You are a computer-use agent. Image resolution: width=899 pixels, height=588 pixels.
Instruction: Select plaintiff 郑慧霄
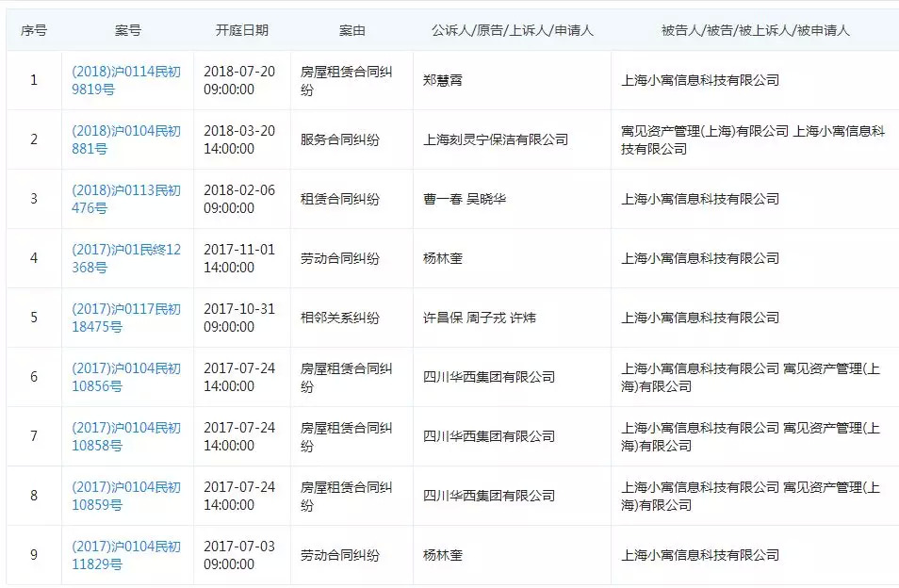tap(443, 80)
